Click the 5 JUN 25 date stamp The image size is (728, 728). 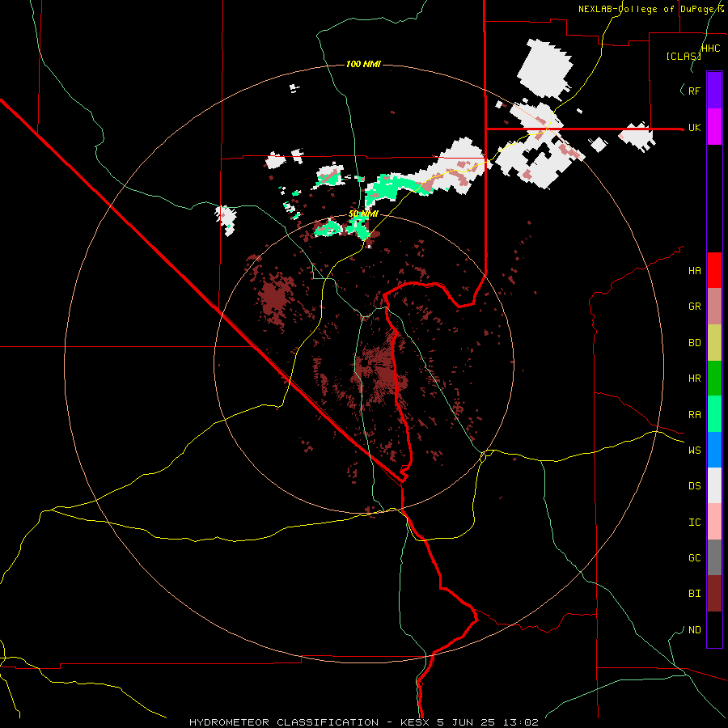click(x=466, y=722)
